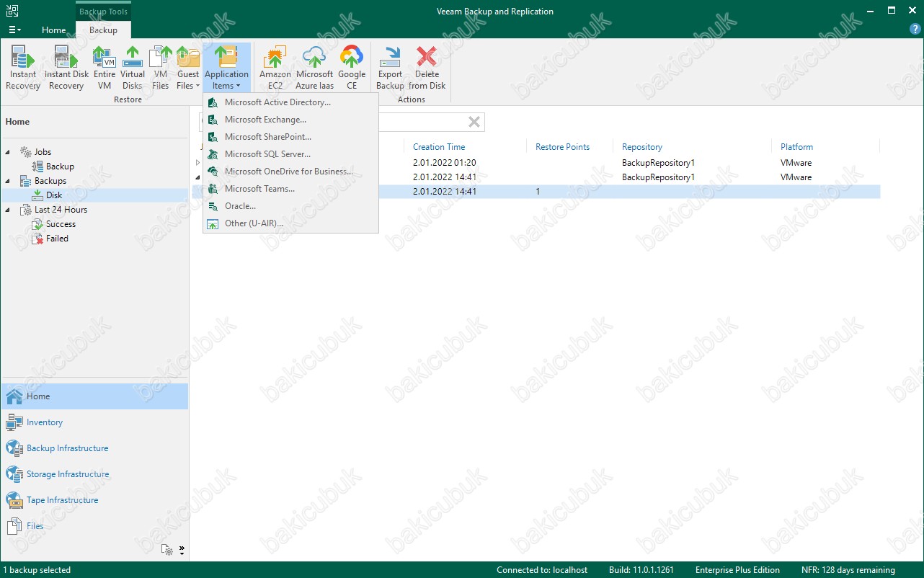Image resolution: width=924 pixels, height=578 pixels.
Task: Click the Instant Recovery ribbon icon
Action: pyautogui.click(x=23, y=68)
